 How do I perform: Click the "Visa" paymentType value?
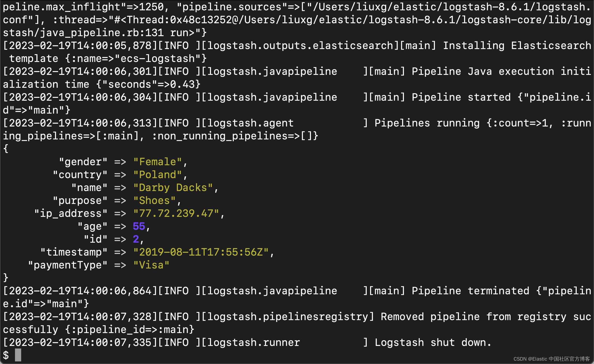point(151,265)
